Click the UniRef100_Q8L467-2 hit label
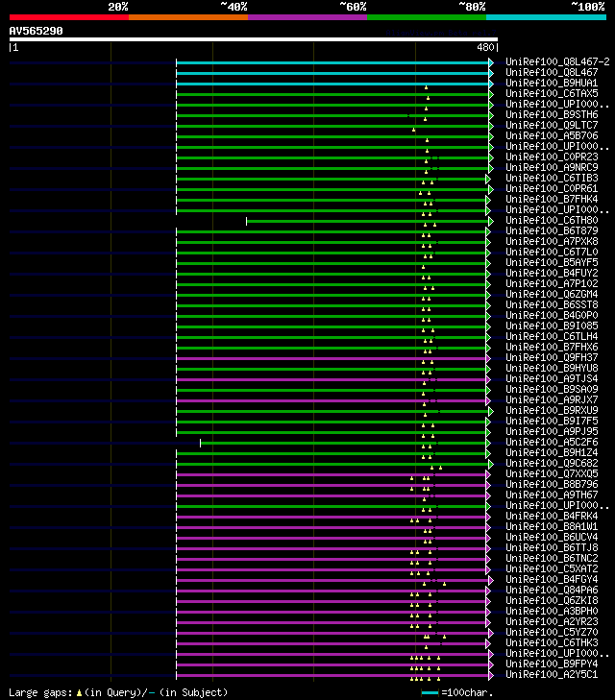 (557, 61)
